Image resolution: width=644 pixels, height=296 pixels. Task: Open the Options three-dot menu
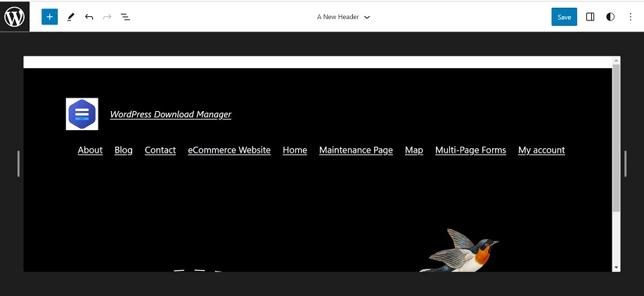(631, 17)
